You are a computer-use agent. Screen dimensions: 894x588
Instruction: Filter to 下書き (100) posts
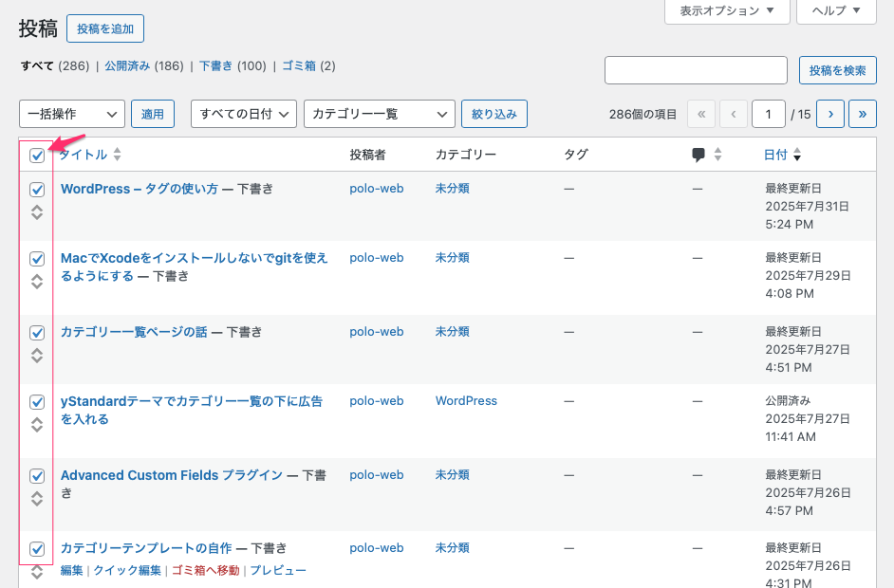(x=233, y=66)
